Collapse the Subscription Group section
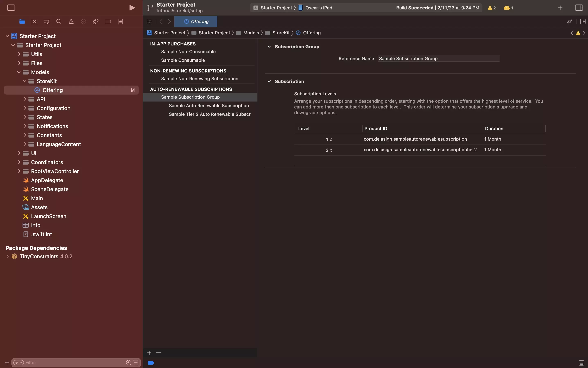Image resolution: width=588 pixels, height=368 pixels. [269, 46]
